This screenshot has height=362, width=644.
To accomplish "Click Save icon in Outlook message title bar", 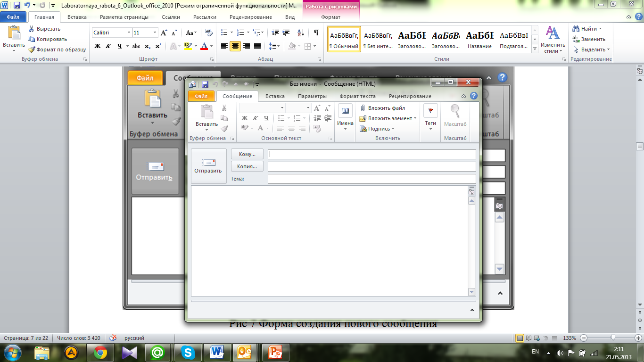I will [x=205, y=84].
